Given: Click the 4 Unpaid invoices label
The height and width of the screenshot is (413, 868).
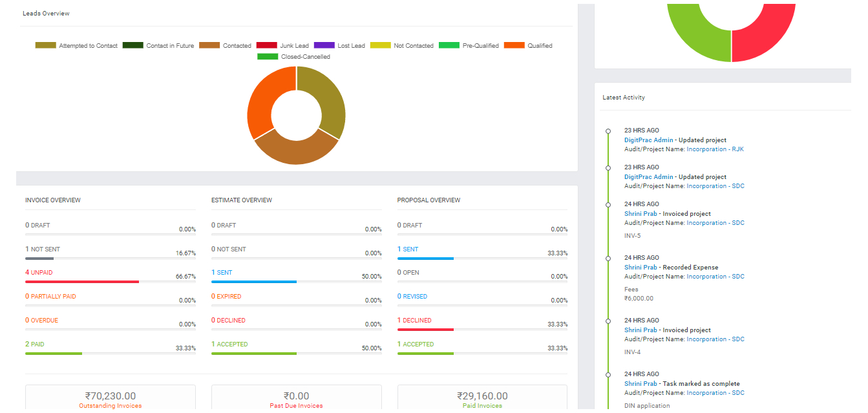Looking at the screenshot, I should 39,273.
